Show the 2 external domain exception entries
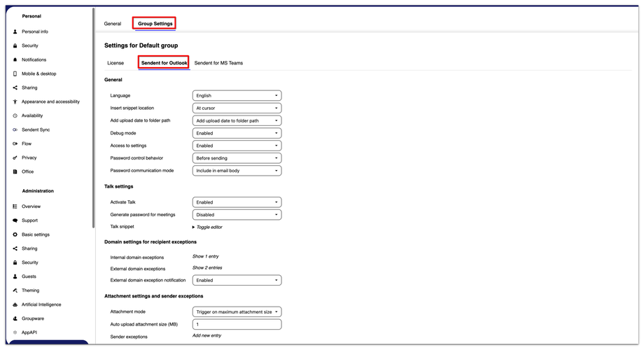 (207, 267)
